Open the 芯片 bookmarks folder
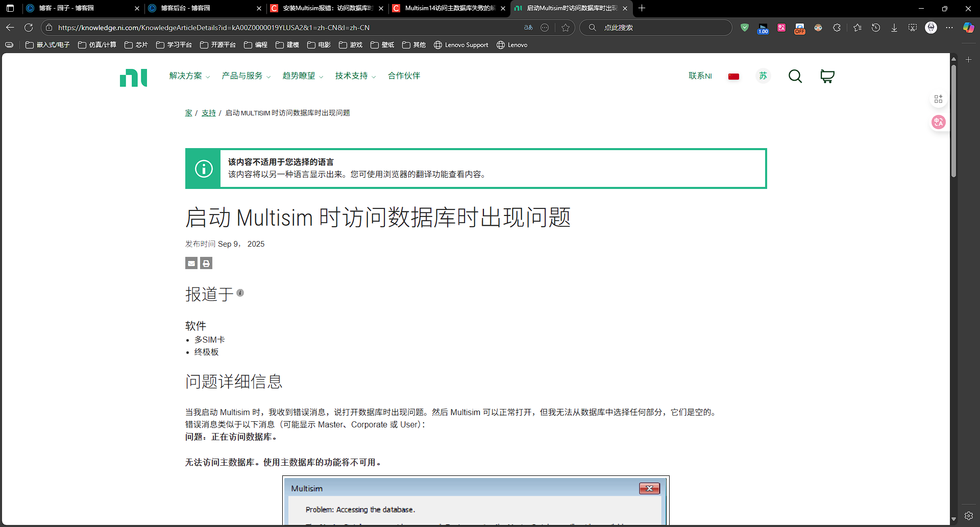This screenshot has height=527, width=980. click(x=136, y=45)
